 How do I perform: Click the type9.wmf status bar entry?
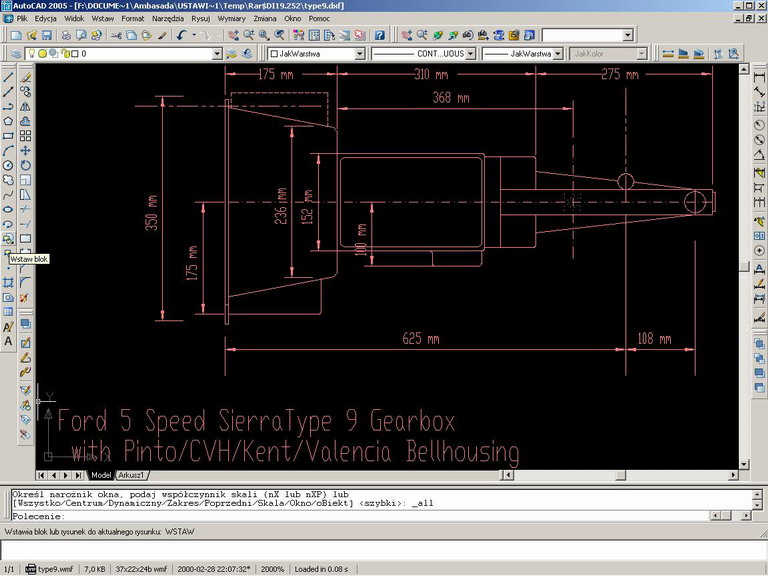click(x=49, y=569)
